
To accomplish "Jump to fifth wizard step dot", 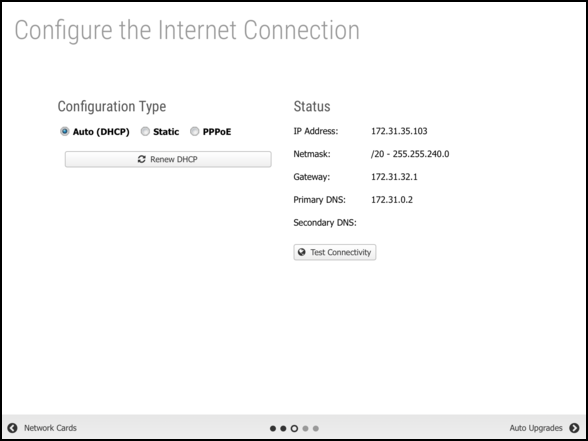I will 316,428.
